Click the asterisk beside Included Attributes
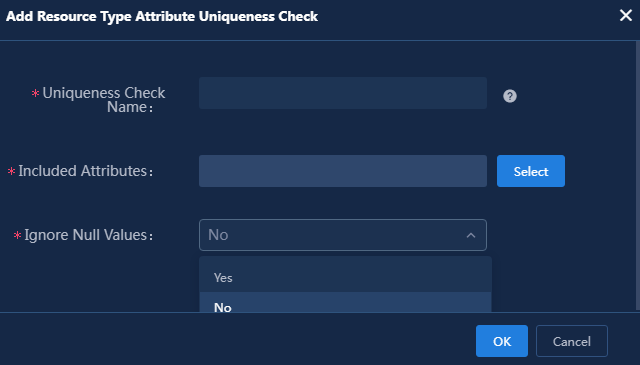This screenshot has width=640, height=365. point(11,171)
